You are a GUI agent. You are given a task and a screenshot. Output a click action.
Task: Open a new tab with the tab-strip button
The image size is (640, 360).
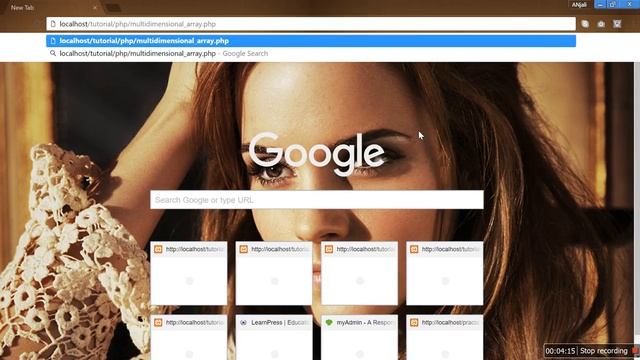113,7
